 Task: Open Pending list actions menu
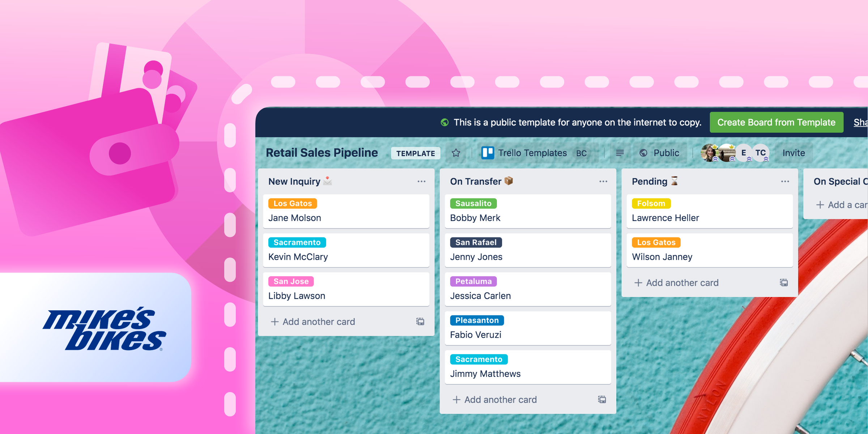coord(785,182)
